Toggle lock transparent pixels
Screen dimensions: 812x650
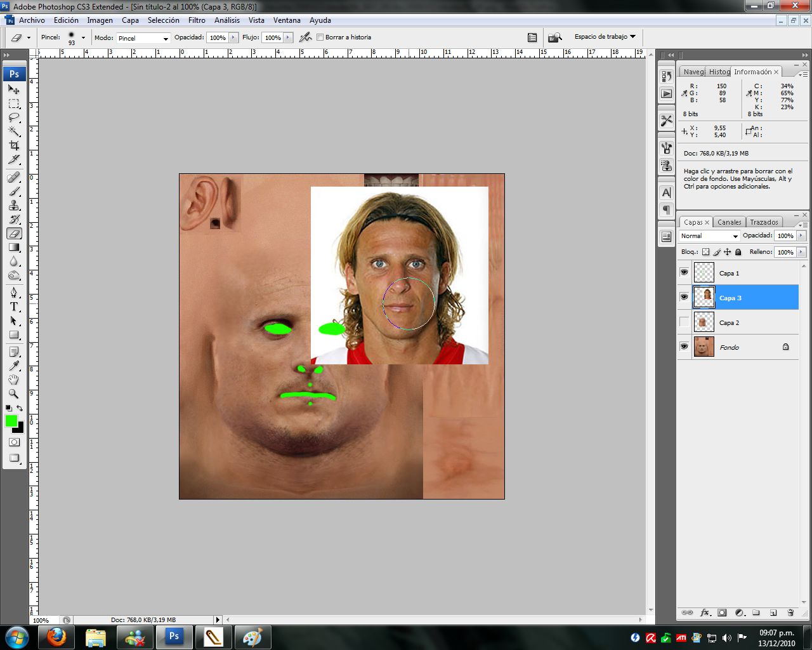[x=705, y=252]
